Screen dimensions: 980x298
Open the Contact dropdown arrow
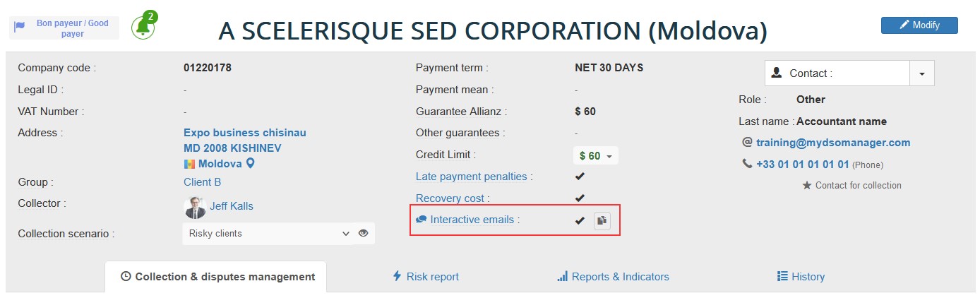pyautogui.click(x=922, y=73)
